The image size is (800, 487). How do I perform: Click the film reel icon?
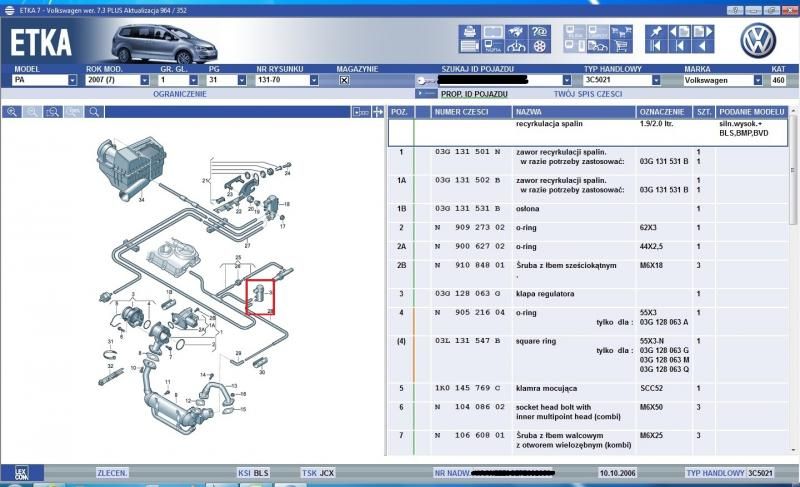(x=540, y=46)
